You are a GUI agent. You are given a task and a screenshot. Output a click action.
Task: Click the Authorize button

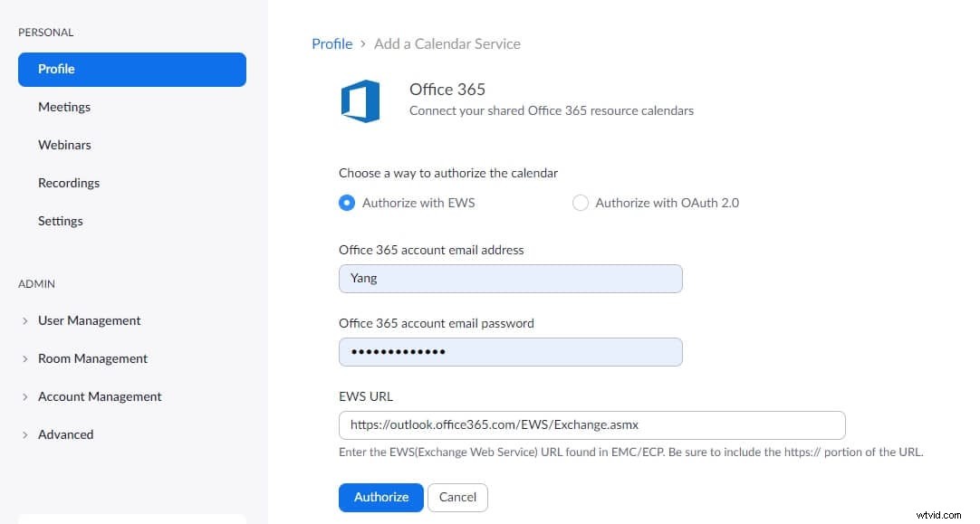coord(380,497)
